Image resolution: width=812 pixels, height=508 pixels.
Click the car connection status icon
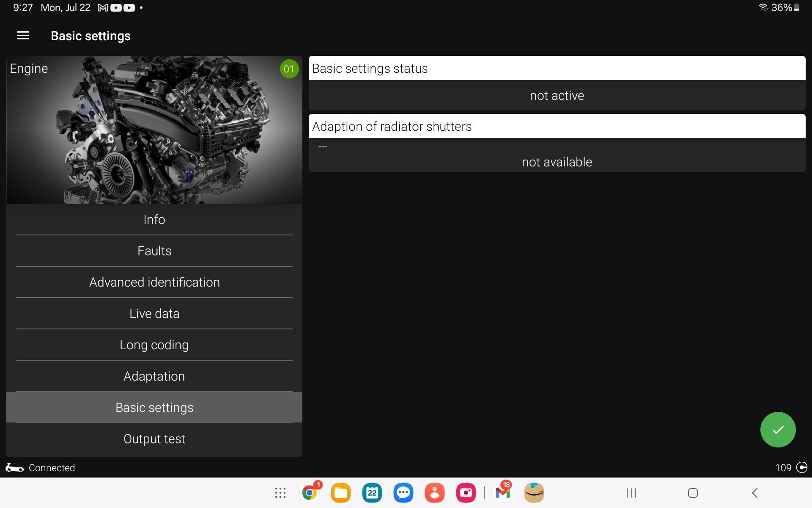14,467
